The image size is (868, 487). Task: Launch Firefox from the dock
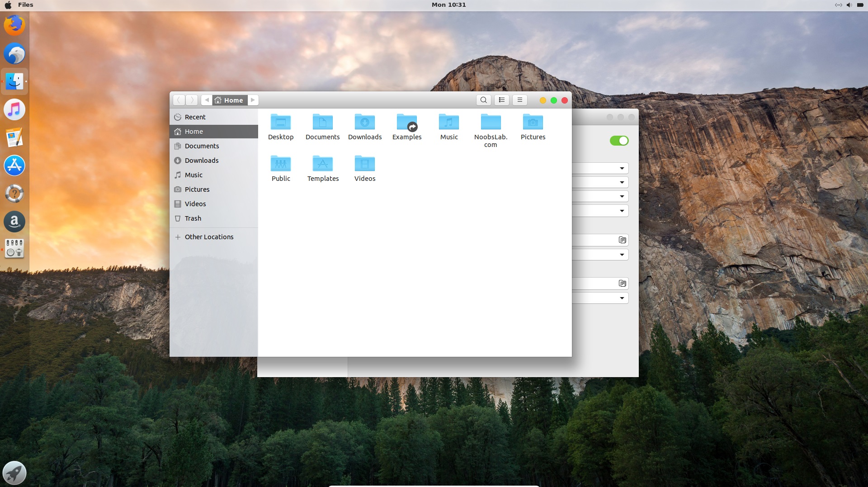pyautogui.click(x=14, y=25)
